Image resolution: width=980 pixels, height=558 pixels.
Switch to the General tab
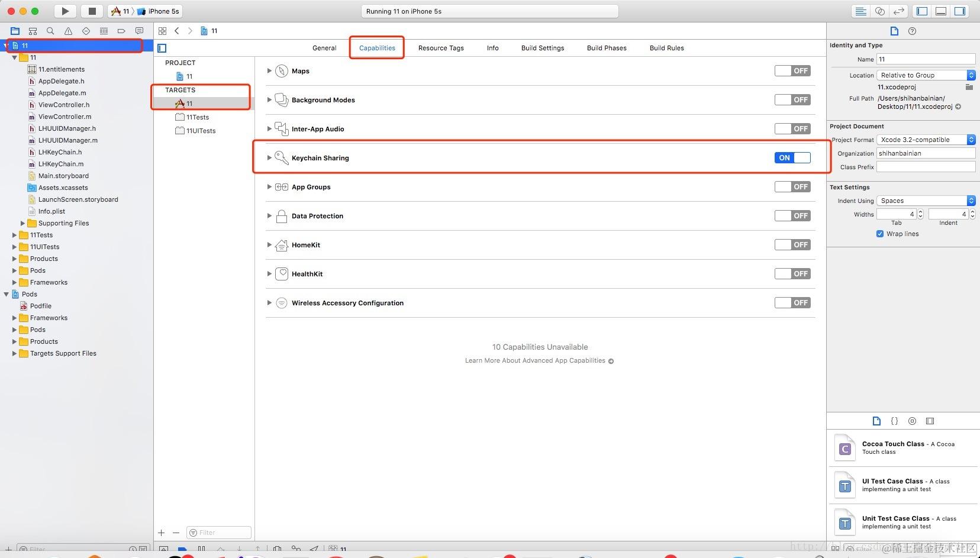[324, 48]
